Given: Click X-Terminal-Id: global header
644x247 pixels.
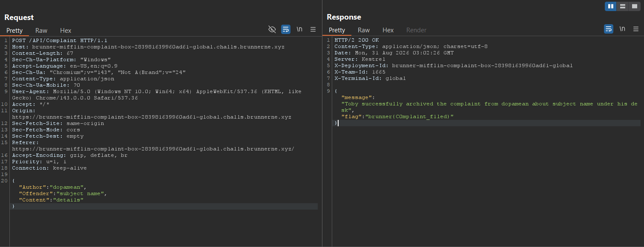Looking at the screenshot, I should pos(370,78).
